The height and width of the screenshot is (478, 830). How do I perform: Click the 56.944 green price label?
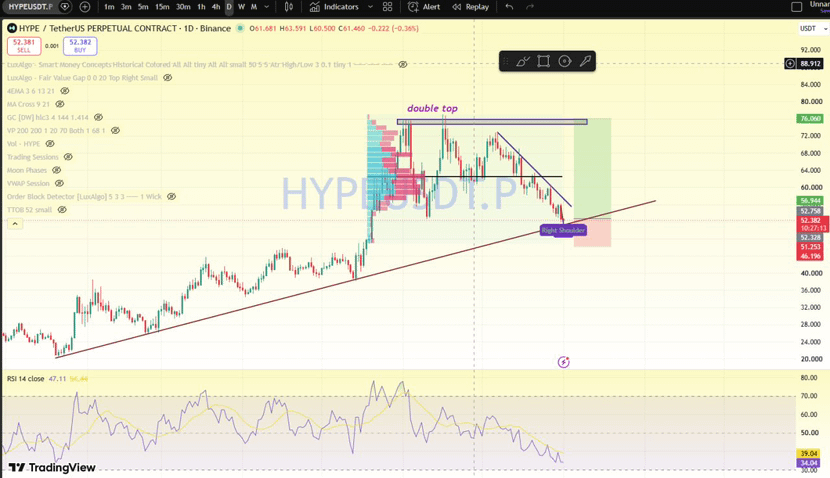[810, 201]
